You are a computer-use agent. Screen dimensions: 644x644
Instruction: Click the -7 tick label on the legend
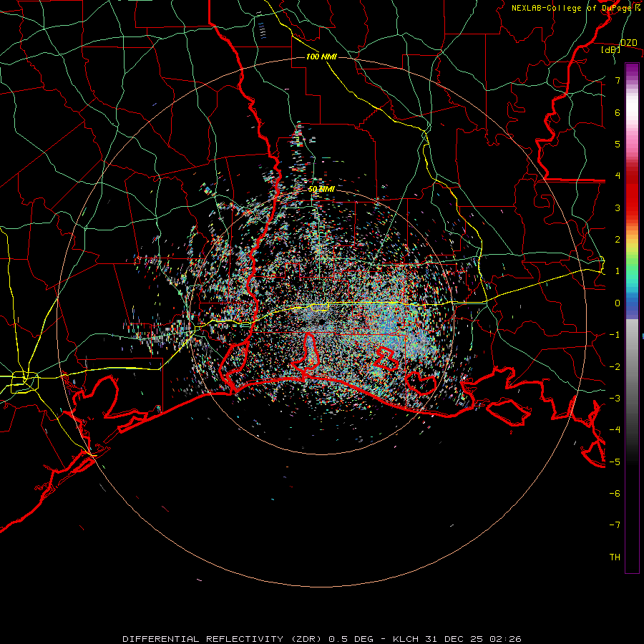[x=615, y=525]
